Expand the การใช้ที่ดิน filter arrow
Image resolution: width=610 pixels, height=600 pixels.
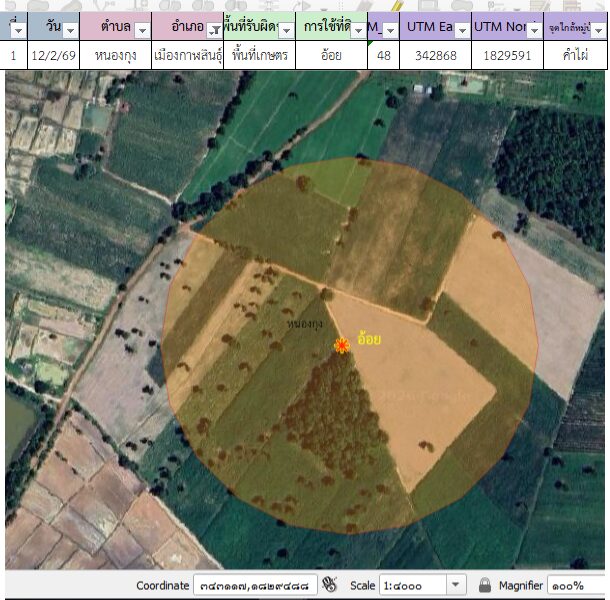pos(358,31)
